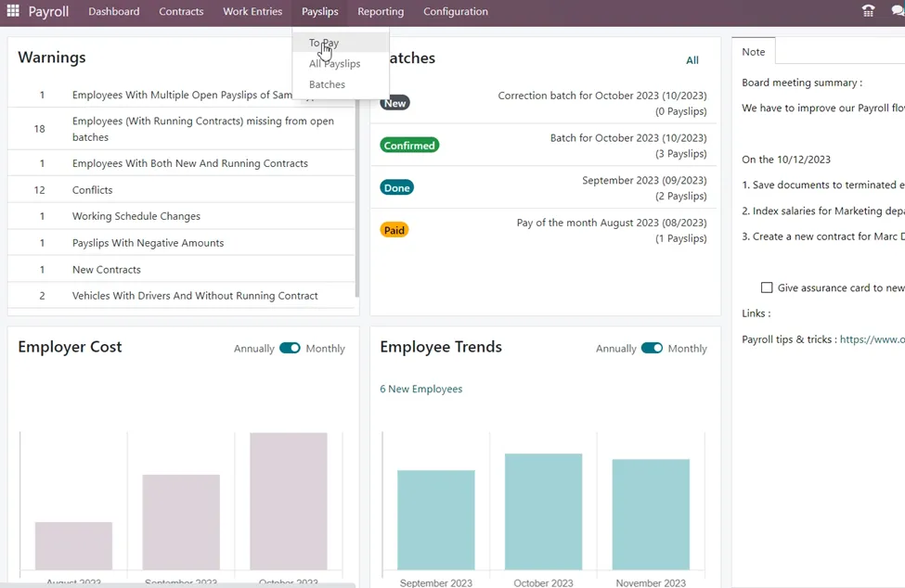Screen dimensions: 905x588
Task: Open the apps grid icon beside Payroll
Action: coord(13,11)
